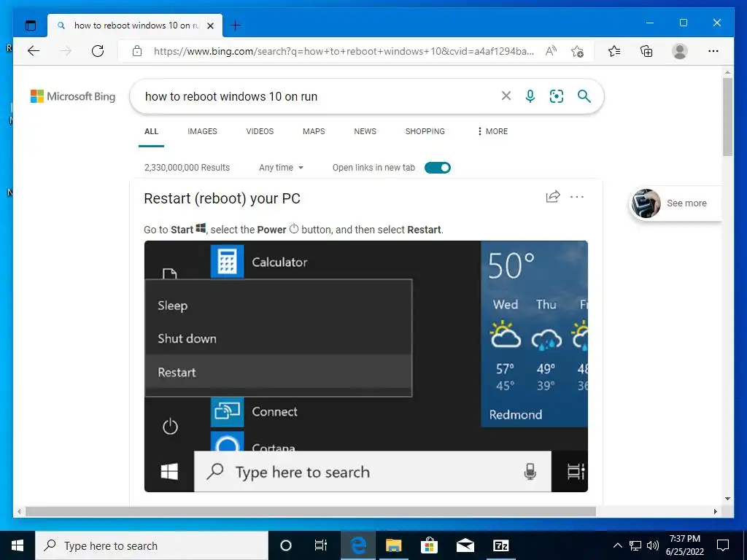Open 7-Zip from the taskbar
This screenshot has height=560, width=747.
click(500, 545)
